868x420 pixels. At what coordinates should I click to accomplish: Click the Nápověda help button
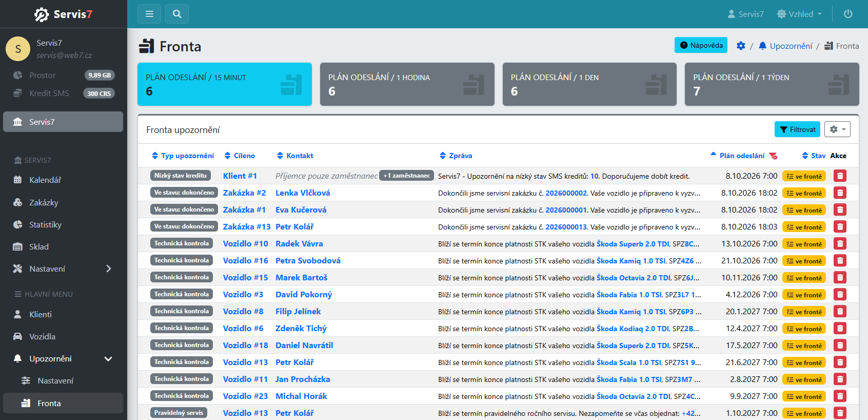click(x=701, y=45)
